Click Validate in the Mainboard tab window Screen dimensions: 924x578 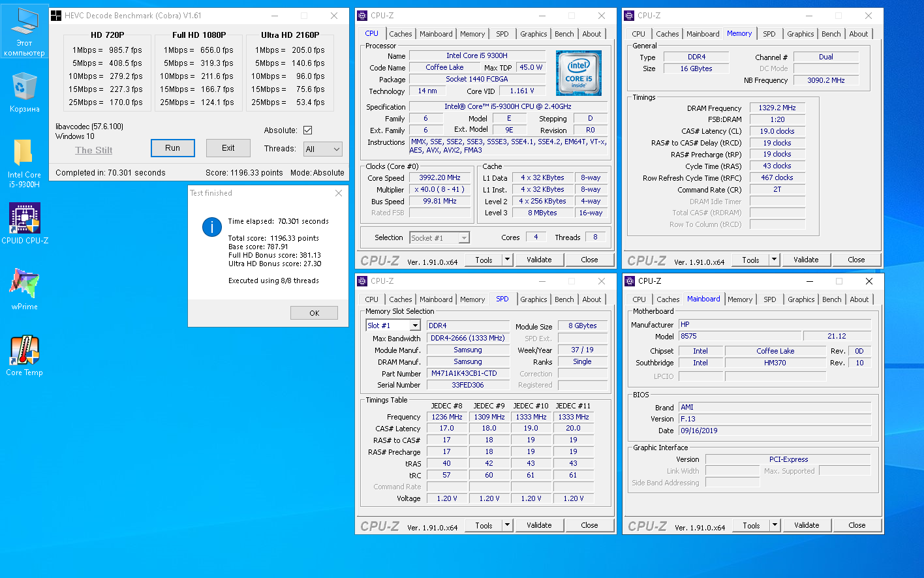[x=807, y=525]
